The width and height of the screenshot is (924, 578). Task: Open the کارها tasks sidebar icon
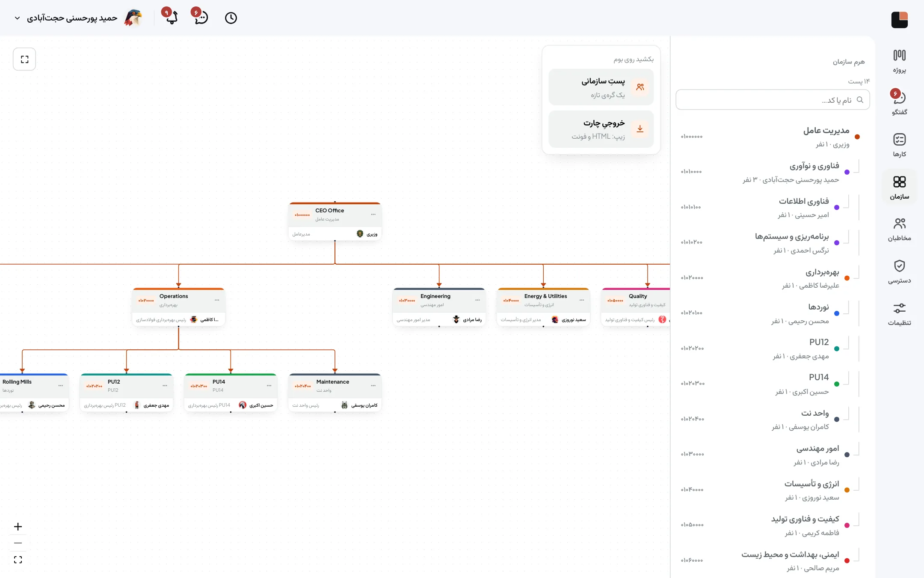[899, 145]
